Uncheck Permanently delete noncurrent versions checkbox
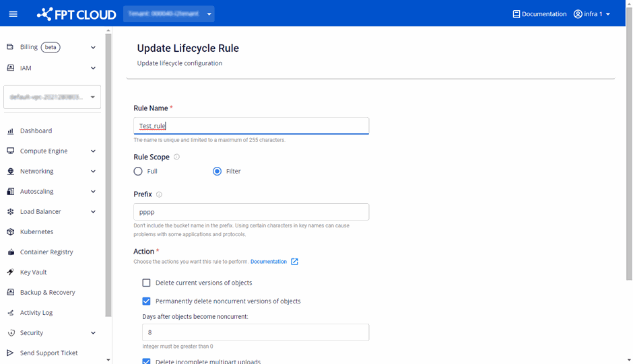633x364 pixels. click(146, 301)
